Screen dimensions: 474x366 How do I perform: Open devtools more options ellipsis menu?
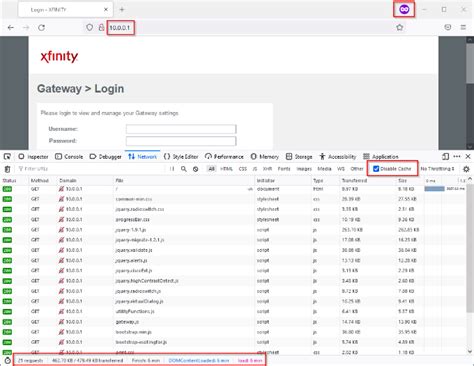pos(457,156)
